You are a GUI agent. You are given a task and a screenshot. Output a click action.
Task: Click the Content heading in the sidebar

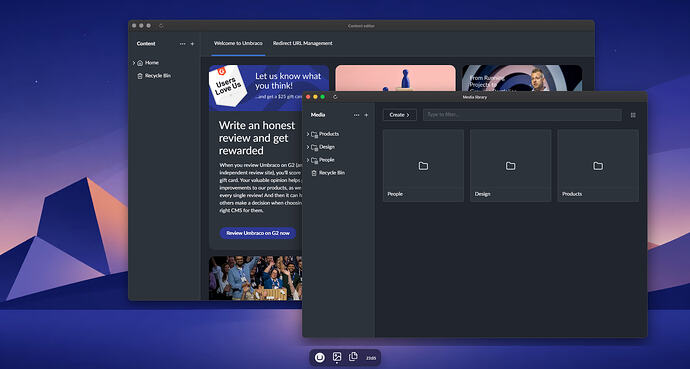pos(146,44)
